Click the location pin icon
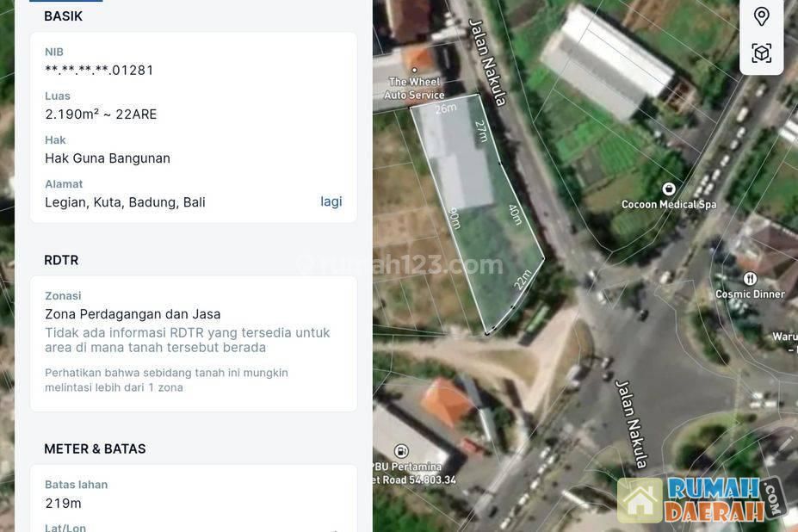 761,16
